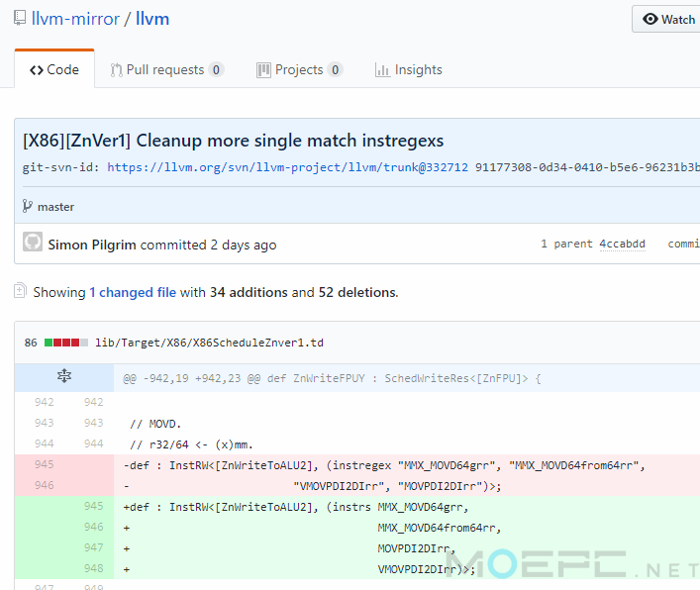Open X86ScheduleZnver1.td file path
Image resolution: width=700 pixels, height=590 pixels.
[x=209, y=343]
